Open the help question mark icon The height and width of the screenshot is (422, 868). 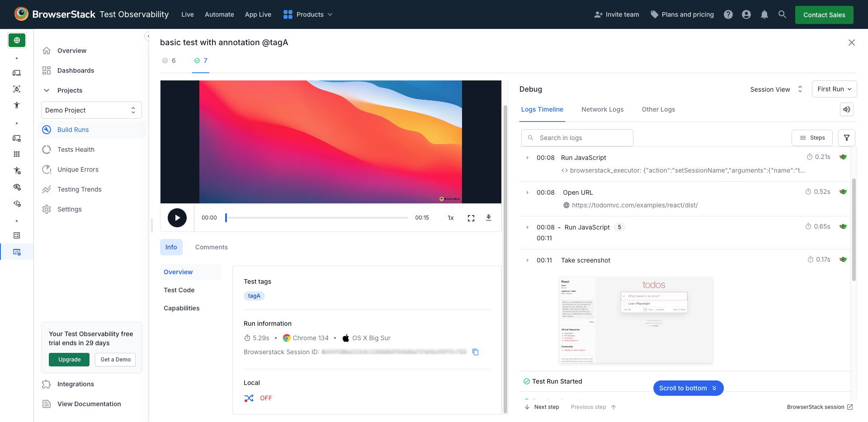pyautogui.click(x=728, y=14)
